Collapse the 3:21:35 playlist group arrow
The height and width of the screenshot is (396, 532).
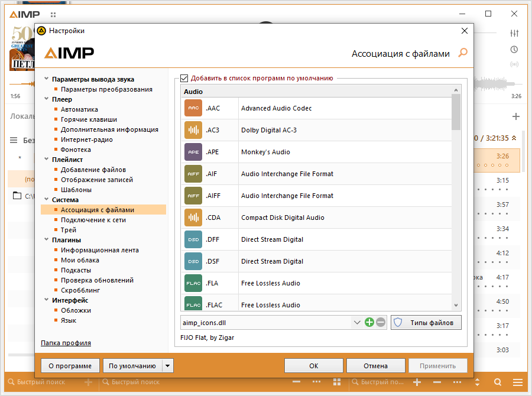pyautogui.click(x=514, y=138)
